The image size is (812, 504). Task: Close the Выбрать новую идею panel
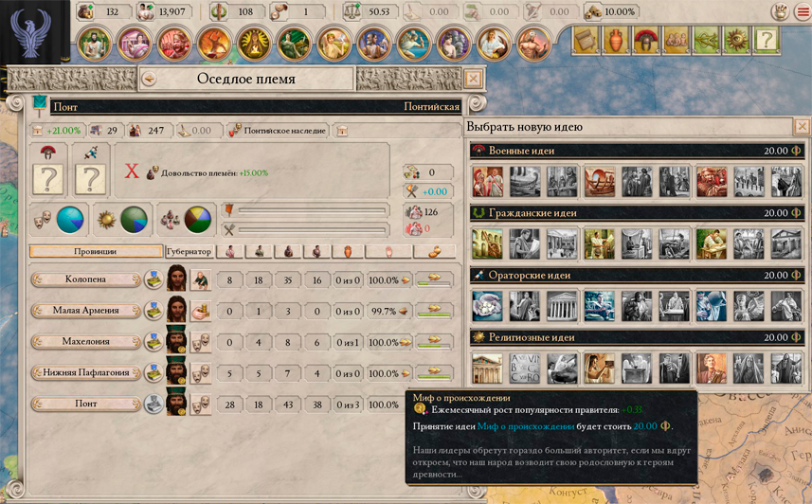point(802,126)
